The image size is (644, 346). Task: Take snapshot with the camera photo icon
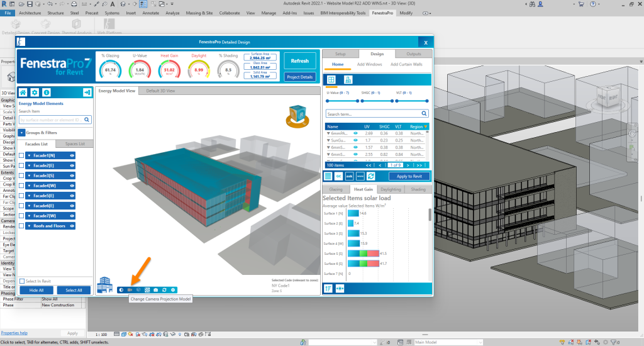tap(156, 290)
